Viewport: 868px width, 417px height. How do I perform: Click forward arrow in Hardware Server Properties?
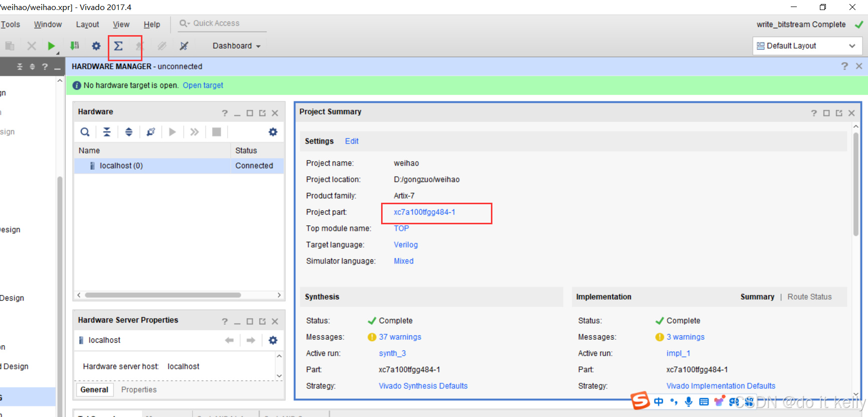(251, 340)
